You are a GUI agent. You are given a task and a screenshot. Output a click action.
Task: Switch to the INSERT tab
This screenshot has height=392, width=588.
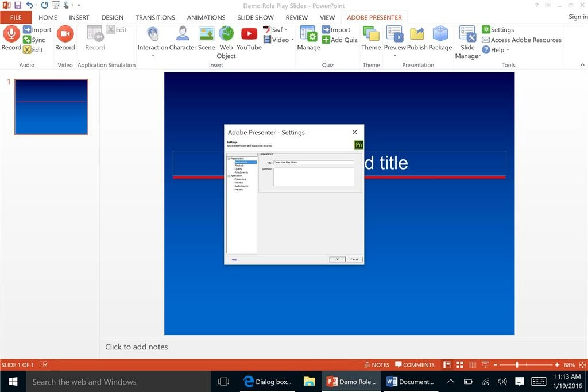pyautogui.click(x=79, y=17)
